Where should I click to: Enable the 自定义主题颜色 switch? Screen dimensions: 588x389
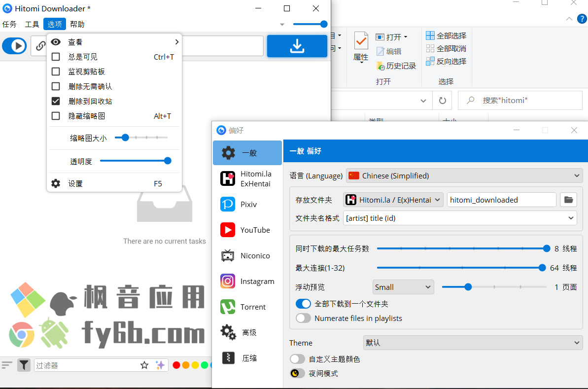pos(297,359)
